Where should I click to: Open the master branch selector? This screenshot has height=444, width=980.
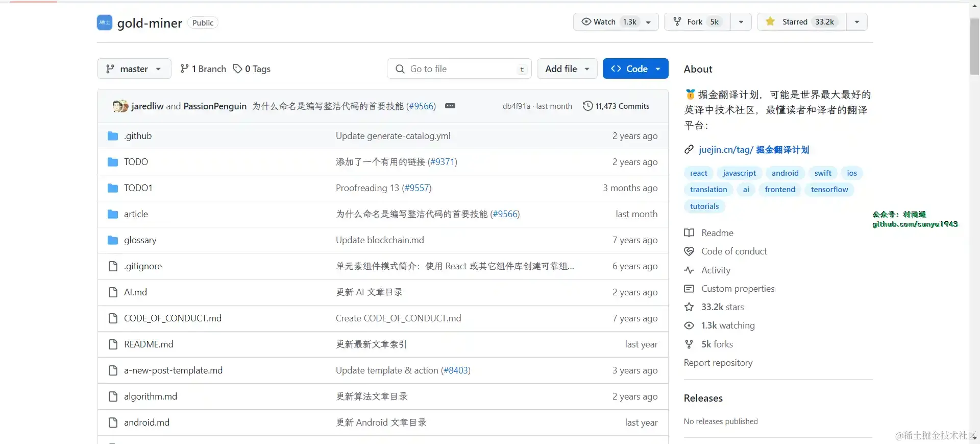pos(134,68)
